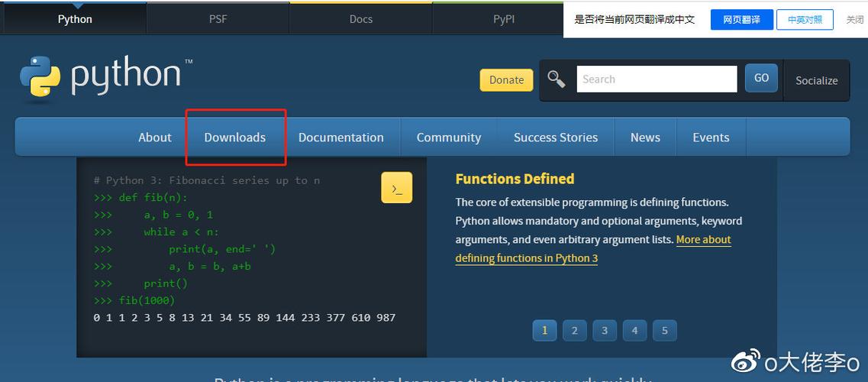This screenshot has height=382, width=868.
Task: Open the Documentation menu
Action: point(341,138)
